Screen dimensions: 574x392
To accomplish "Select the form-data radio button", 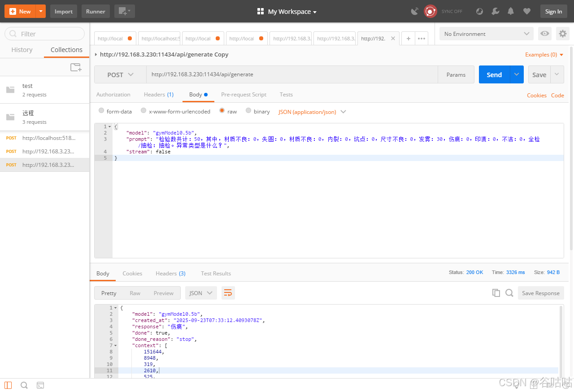I will pyautogui.click(x=101, y=111).
